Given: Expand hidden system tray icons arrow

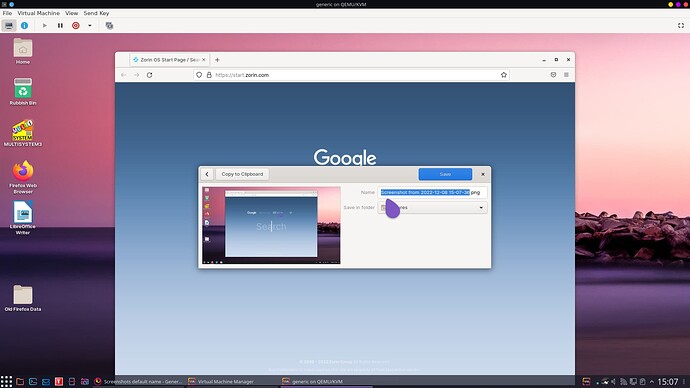Looking at the screenshot, I should [x=652, y=382].
